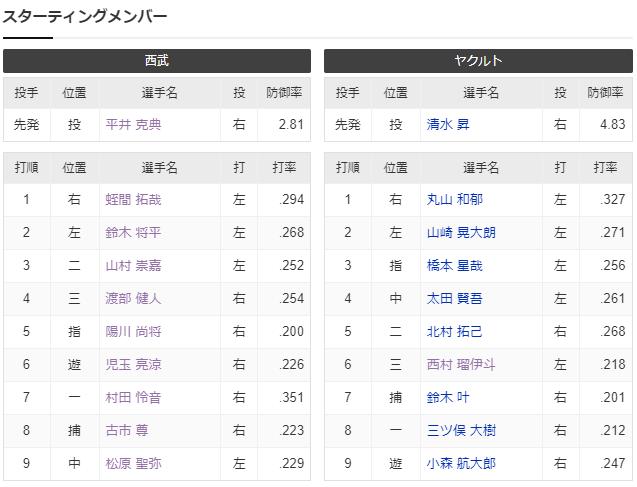Open 鈴木 将平's profile link
Image resolution: width=637 pixels, height=487 pixels.
[x=133, y=233]
